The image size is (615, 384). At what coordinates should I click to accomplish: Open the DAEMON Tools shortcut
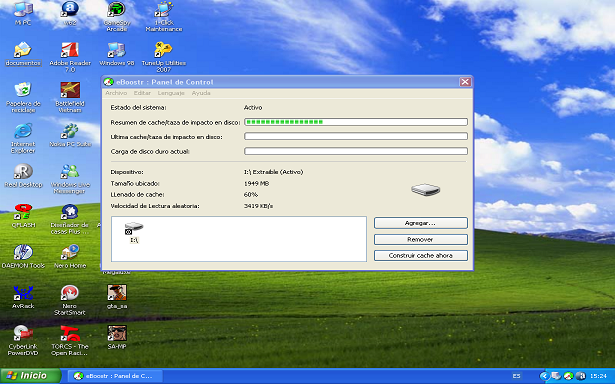coord(23,257)
